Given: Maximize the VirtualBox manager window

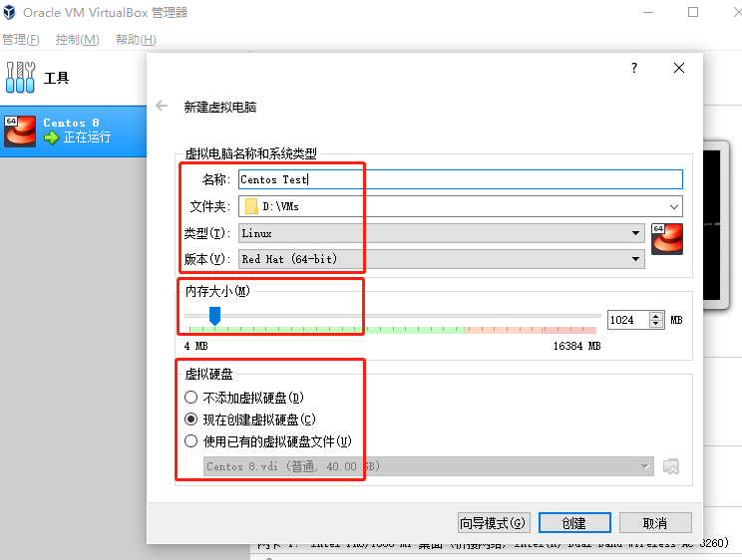Looking at the screenshot, I should point(693,12).
